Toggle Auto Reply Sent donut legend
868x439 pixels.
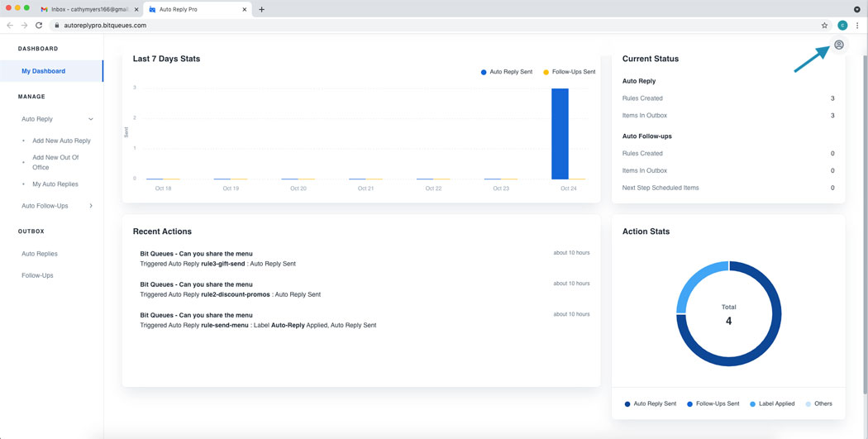[x=651, y=403]
